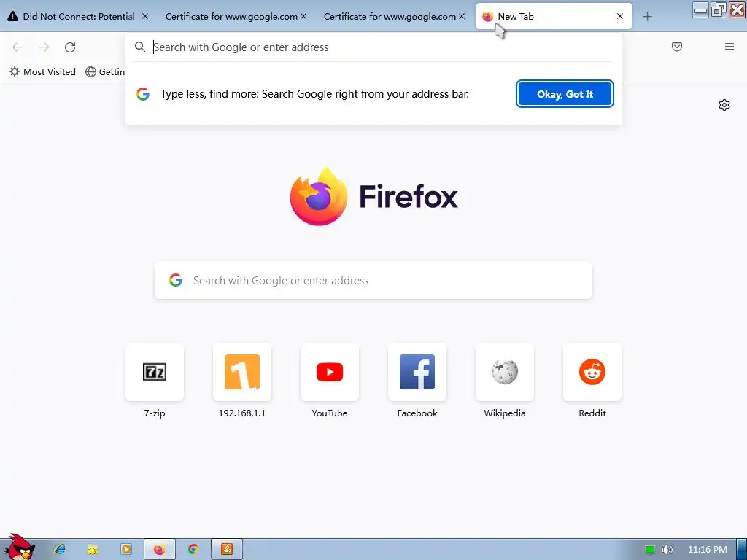Click the volume speaker tray icon
Viewport: 747px width, 560px height.
click(667, 550)
